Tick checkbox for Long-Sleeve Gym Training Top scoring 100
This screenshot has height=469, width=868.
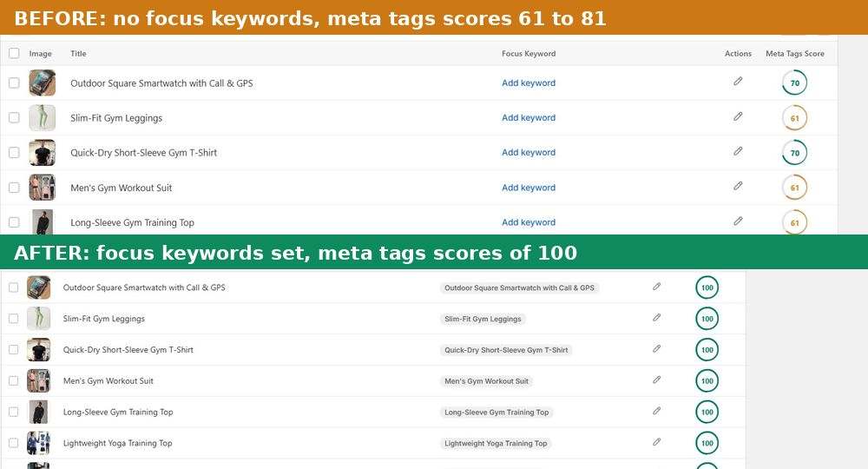tap(13, 412)
